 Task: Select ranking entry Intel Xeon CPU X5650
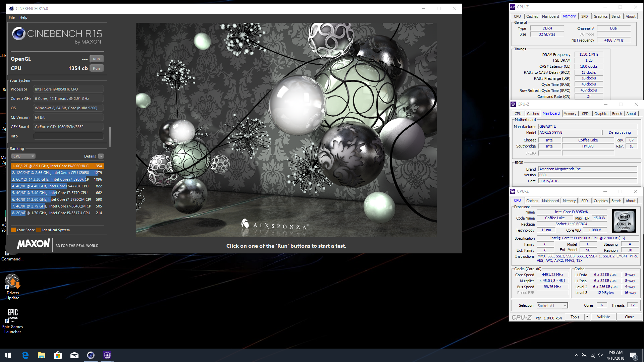coord(57,173)
